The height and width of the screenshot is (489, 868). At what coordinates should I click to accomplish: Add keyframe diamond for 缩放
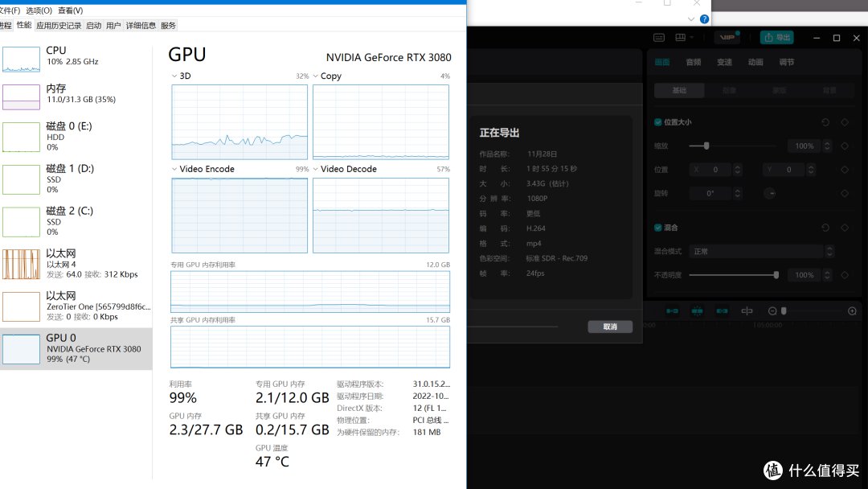845,146
